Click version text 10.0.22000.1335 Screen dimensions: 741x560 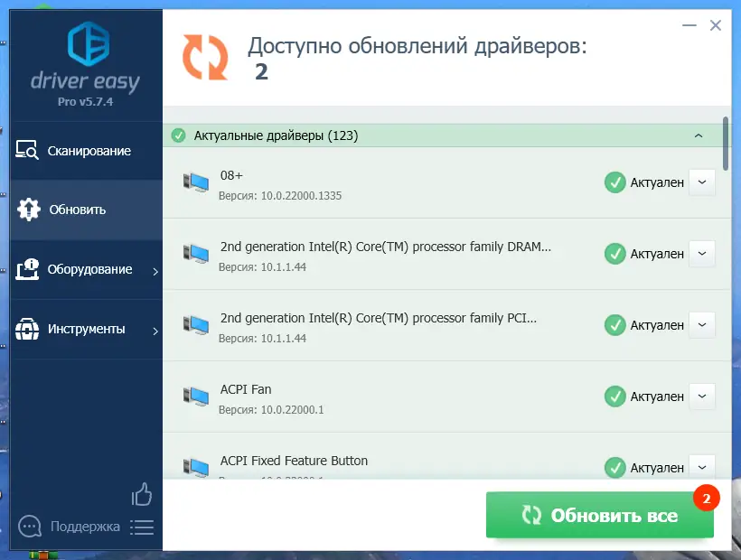[301, 195]
